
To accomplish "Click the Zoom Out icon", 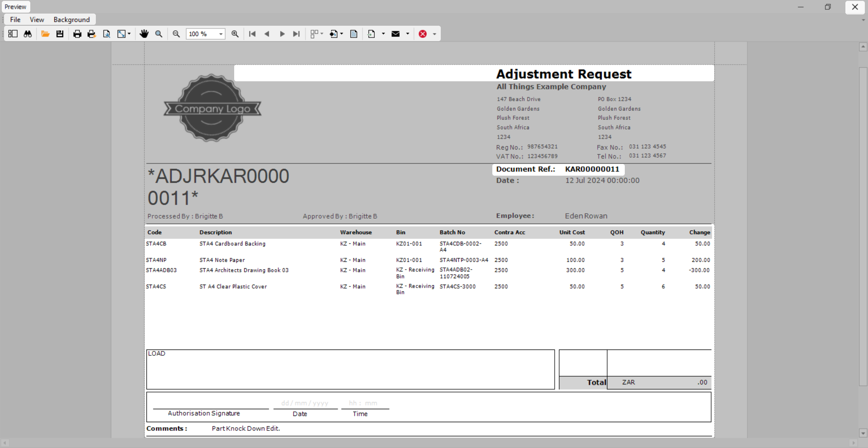I will point(176,34).
